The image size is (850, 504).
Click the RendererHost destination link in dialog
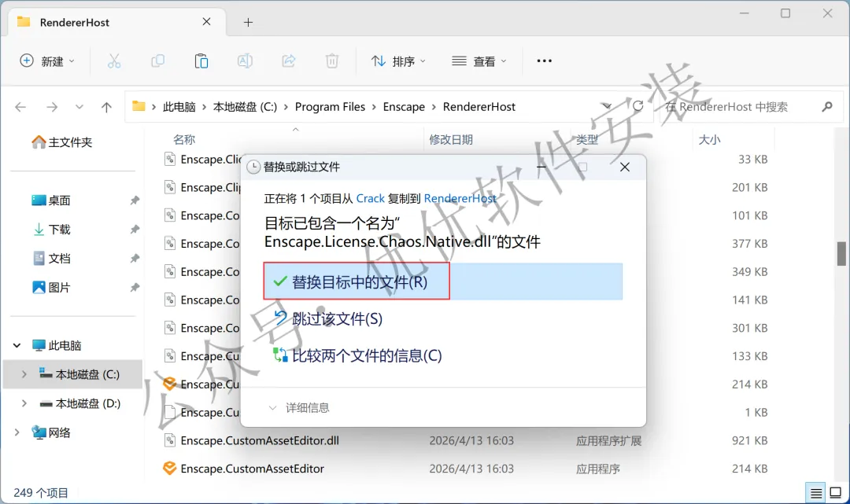460,199
